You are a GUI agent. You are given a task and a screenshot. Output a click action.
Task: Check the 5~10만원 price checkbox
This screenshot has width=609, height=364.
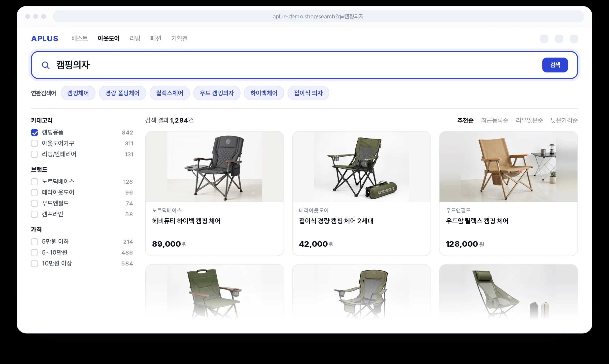34,253
